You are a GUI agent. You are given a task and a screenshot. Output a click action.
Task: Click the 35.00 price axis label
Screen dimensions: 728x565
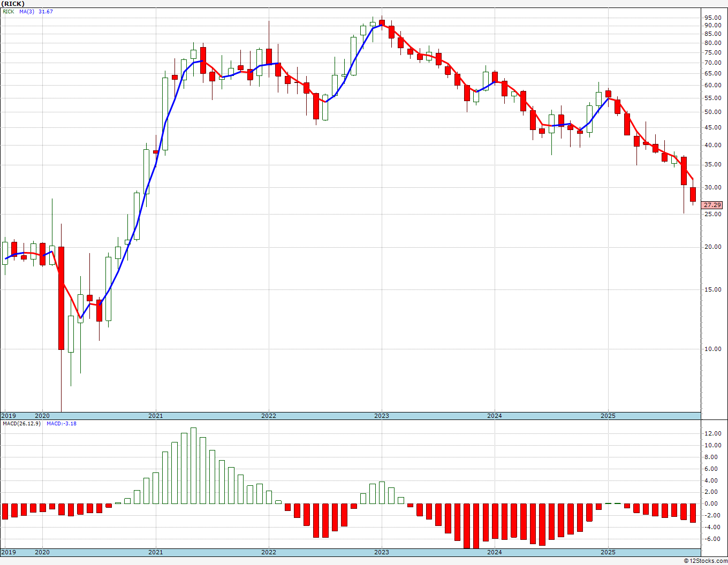click(712, 165)
